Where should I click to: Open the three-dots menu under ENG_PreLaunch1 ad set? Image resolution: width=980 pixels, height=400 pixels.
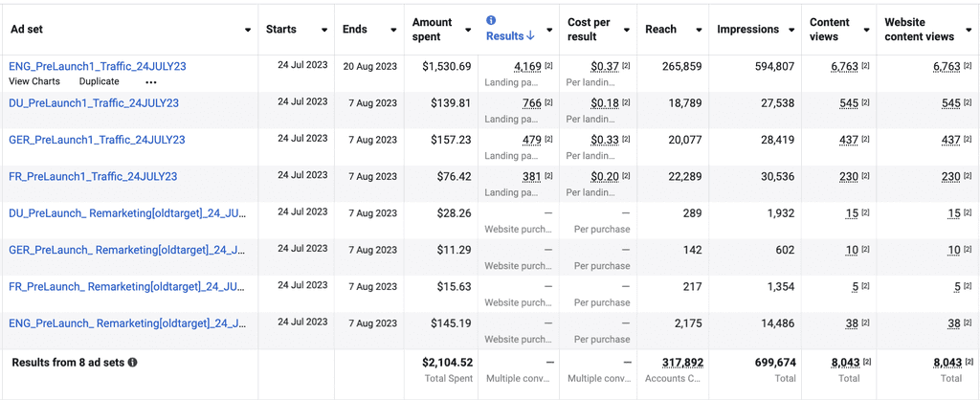(x=151, y=82)
